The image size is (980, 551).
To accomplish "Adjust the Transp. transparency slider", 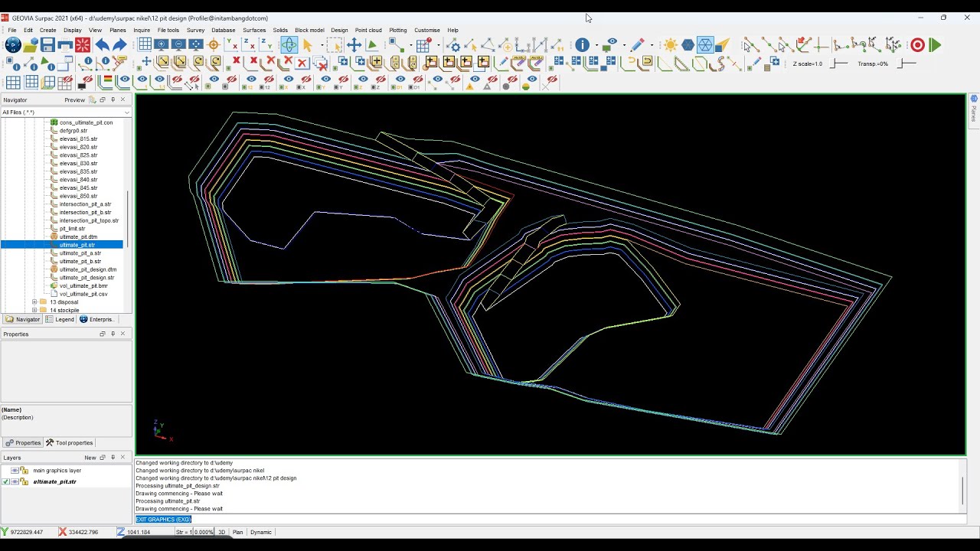I will (906, 64).
